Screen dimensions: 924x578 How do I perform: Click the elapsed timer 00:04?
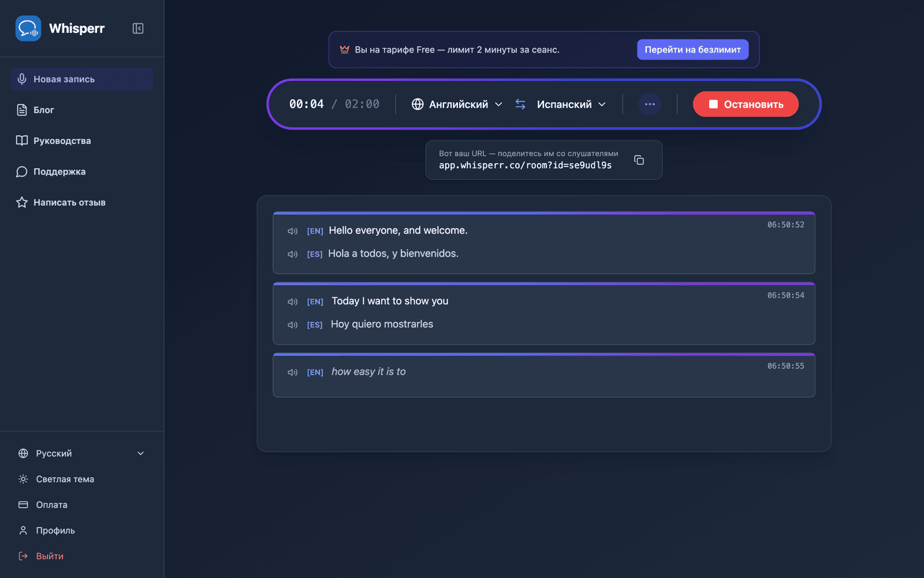[306, 104]
